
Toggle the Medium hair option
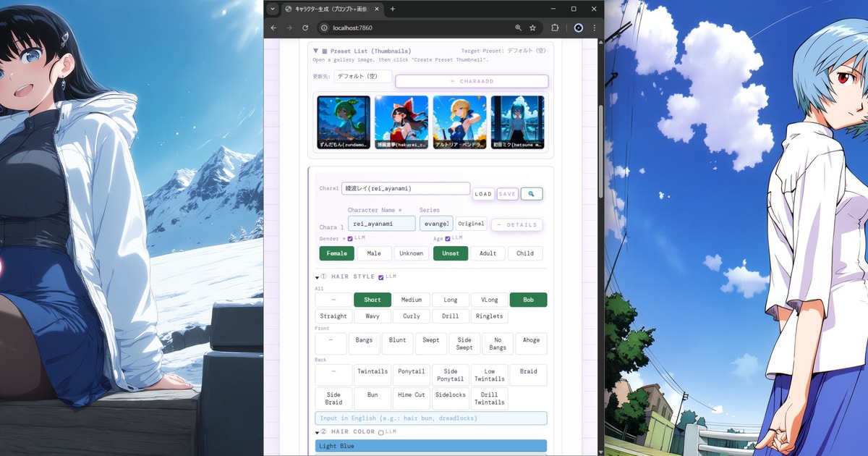click(412, 300)
